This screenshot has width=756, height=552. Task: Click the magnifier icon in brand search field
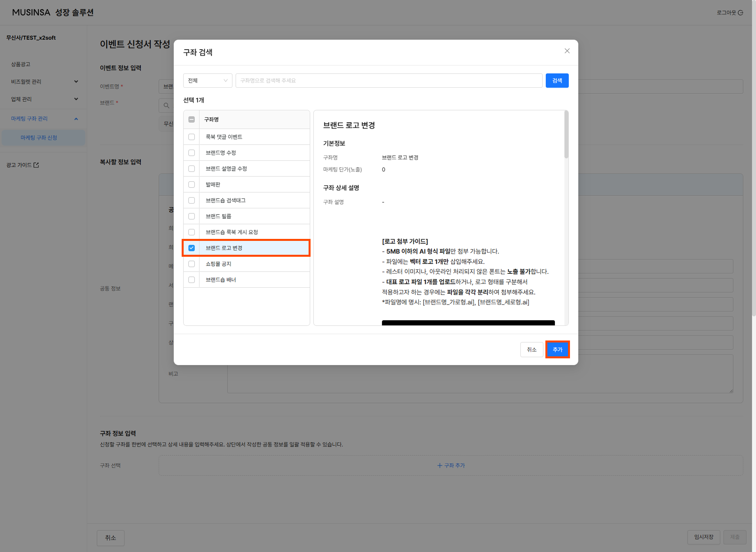(x=167, y=106)
